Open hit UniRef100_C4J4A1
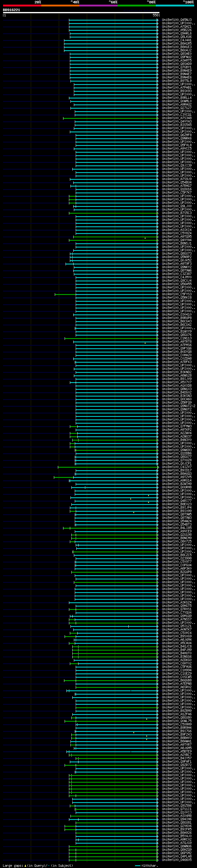 click(177, 40)
